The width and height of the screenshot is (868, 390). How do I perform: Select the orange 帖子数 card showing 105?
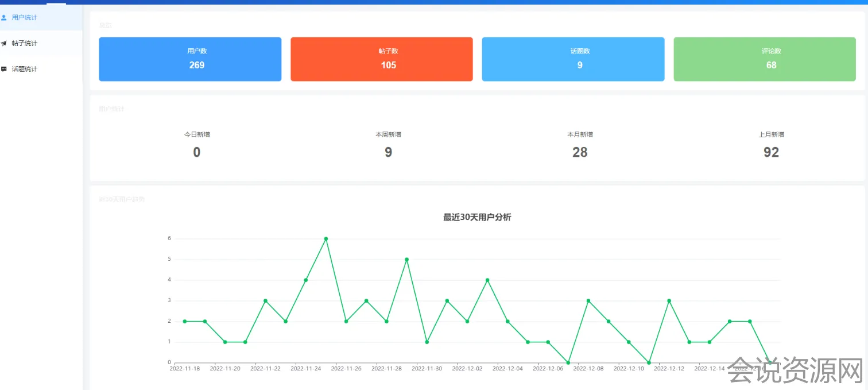(x=382, y=59)
